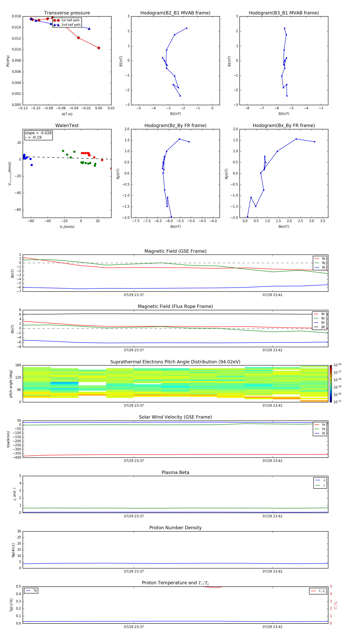Screen dimensions: 351x644
Task: Click the 'Np(#/cc)' y-axis label
Action: [x=13, y=550]
